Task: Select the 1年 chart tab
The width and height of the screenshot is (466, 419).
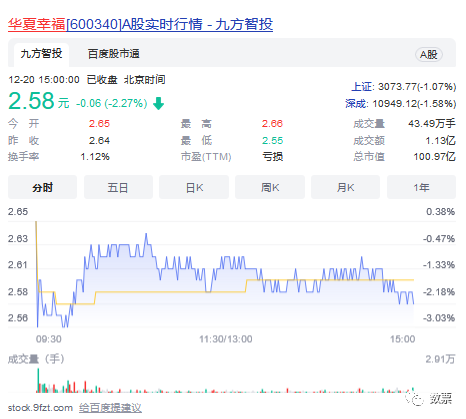Action: pyautogui.click(x=421, y=187)
